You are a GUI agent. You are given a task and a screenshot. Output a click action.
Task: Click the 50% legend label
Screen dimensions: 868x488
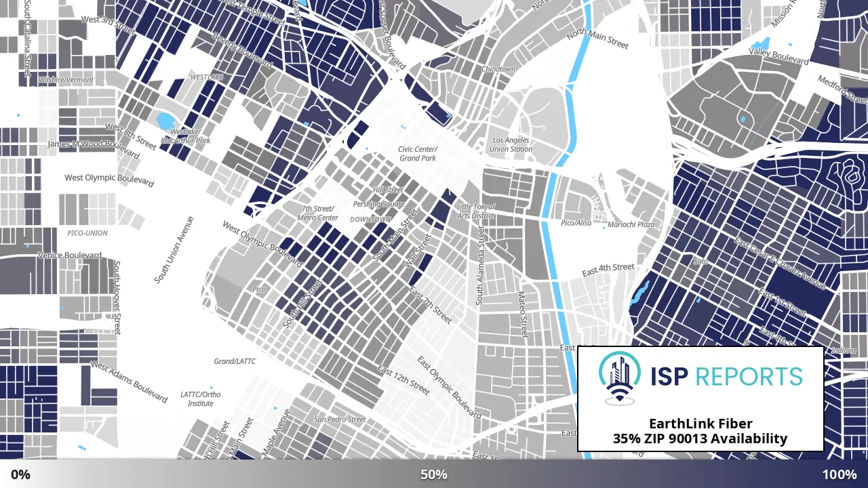tap(433, 474)
